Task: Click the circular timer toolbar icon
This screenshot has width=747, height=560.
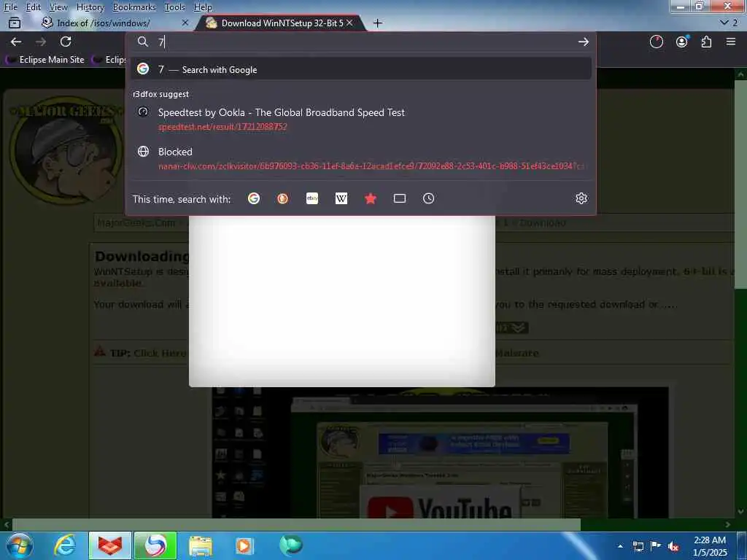Action: (657, 42)
